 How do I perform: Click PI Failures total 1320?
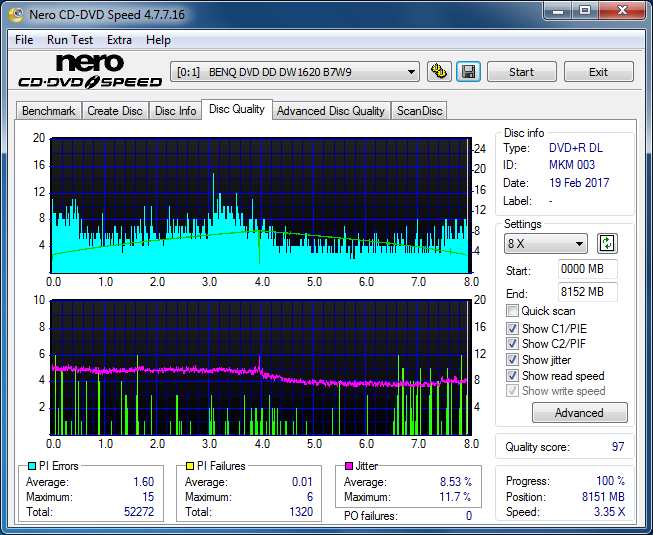301,512
